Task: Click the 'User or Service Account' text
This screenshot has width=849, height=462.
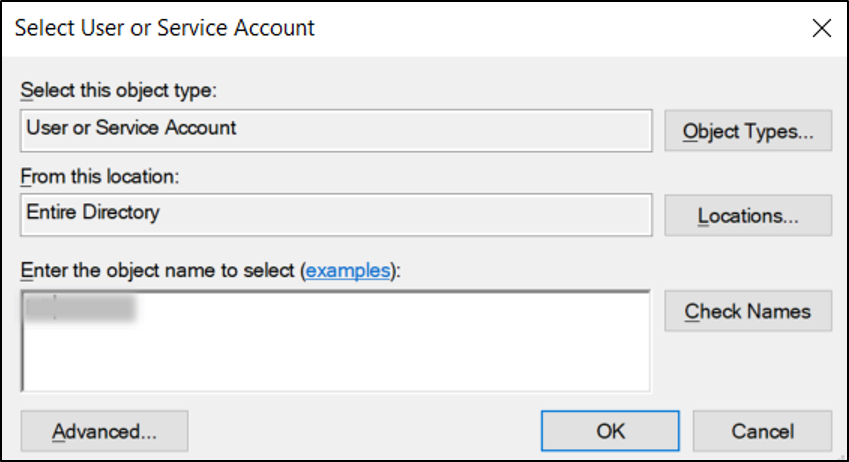Action: (131, 128)
